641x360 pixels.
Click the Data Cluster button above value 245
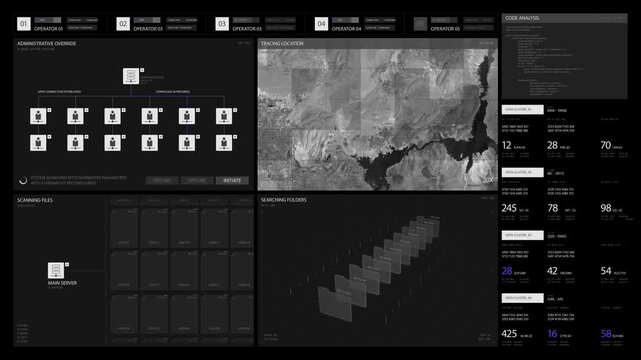[522, 172]
